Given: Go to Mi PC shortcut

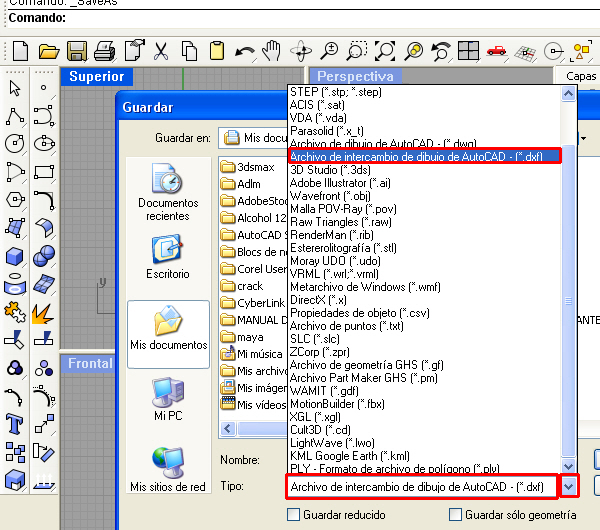Looking at the screenshot, I should coord(168,399).
